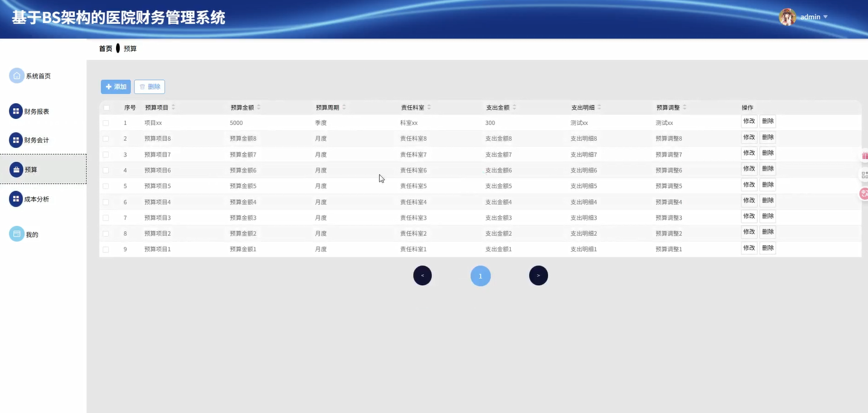Check the row for 预算项目3
Viewport: 868px width, 413px height.
point(106,217)
